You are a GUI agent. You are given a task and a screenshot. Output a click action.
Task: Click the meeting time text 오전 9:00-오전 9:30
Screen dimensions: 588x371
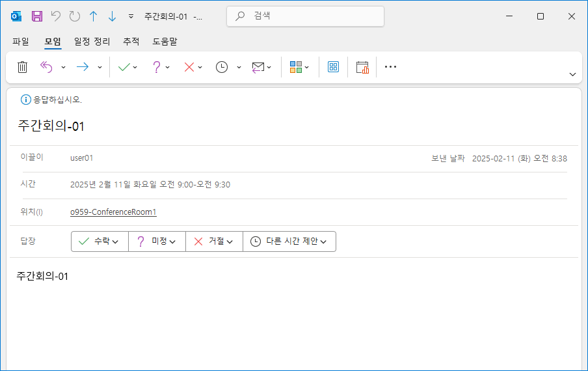click(194, 185)
